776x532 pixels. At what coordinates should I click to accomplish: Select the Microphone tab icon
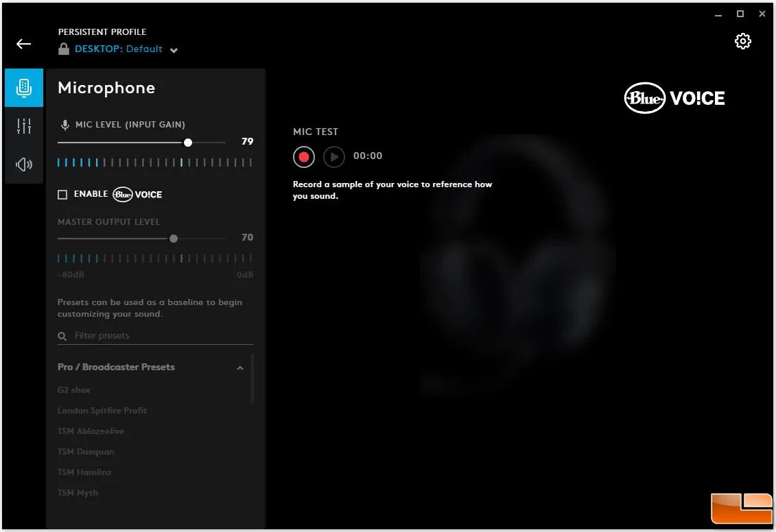[24, 88]
